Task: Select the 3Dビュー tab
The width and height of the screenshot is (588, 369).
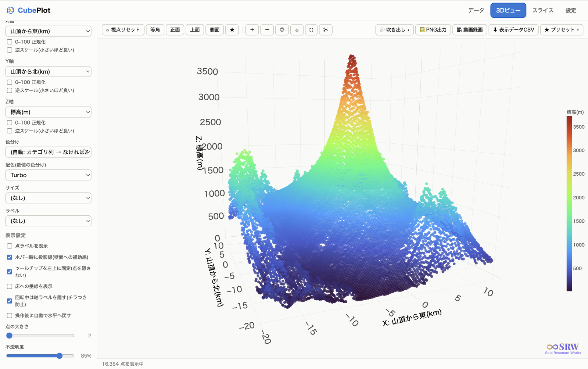Action: [x=508, y=10]
